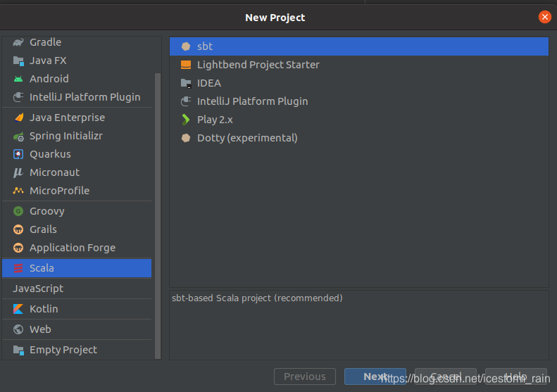This screenshot has width=557, height=392.
Task: Choose the JavaScript project type
Action: click(x=77, y=289)
